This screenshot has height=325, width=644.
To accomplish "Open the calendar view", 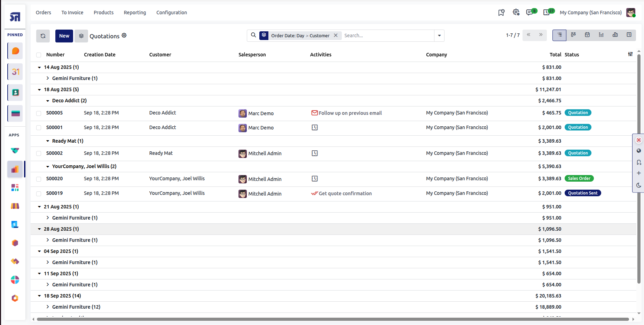I will pyautogui.click(x=587, y=35).
